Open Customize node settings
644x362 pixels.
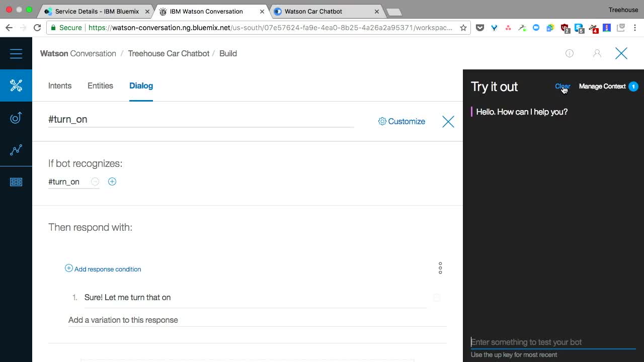(x=401, y=121)
